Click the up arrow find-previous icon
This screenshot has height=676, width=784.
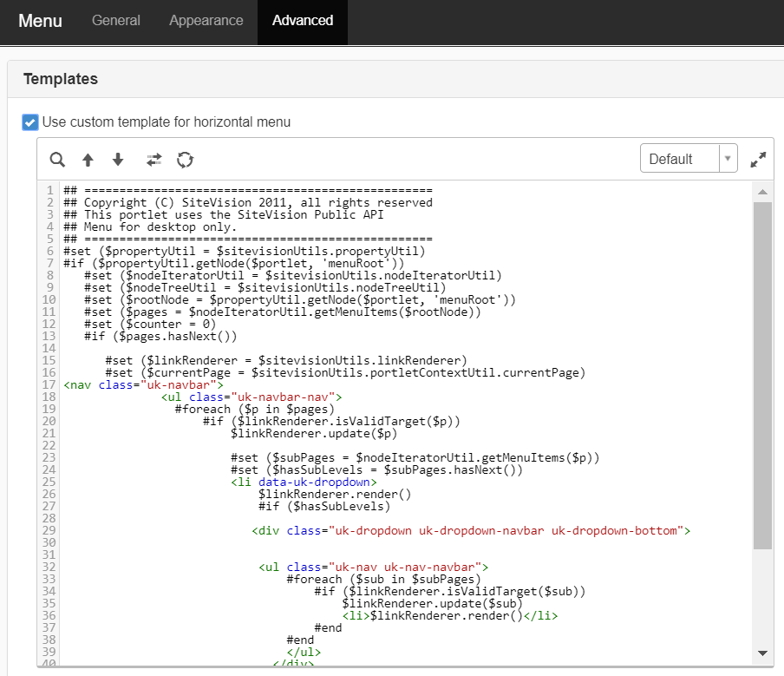(88, 160)
